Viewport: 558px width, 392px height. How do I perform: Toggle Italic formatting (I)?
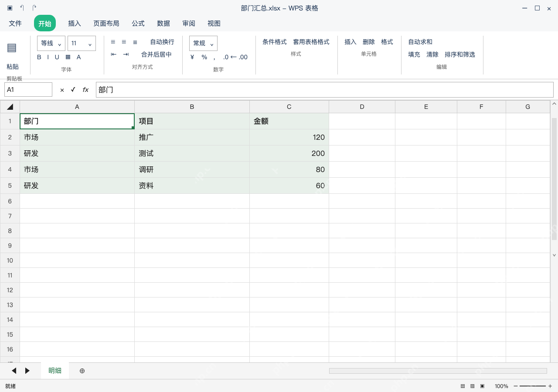coord(48,57)
